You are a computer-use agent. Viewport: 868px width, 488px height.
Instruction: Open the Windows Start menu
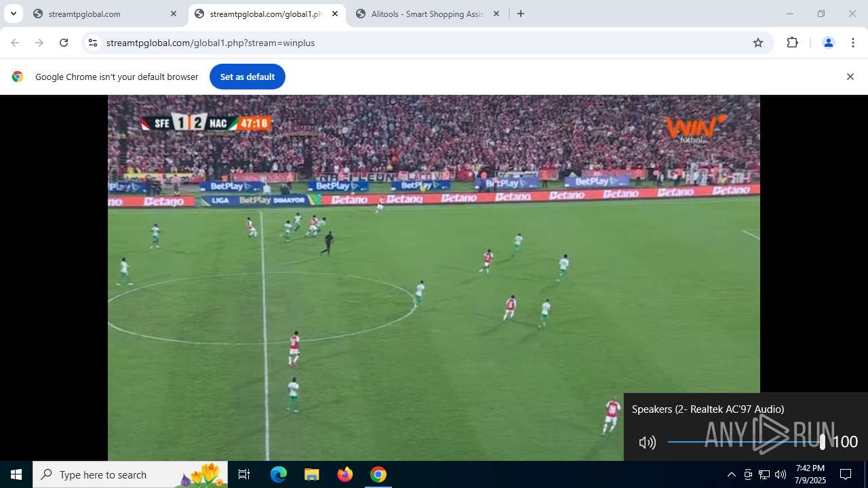point(16,474)
